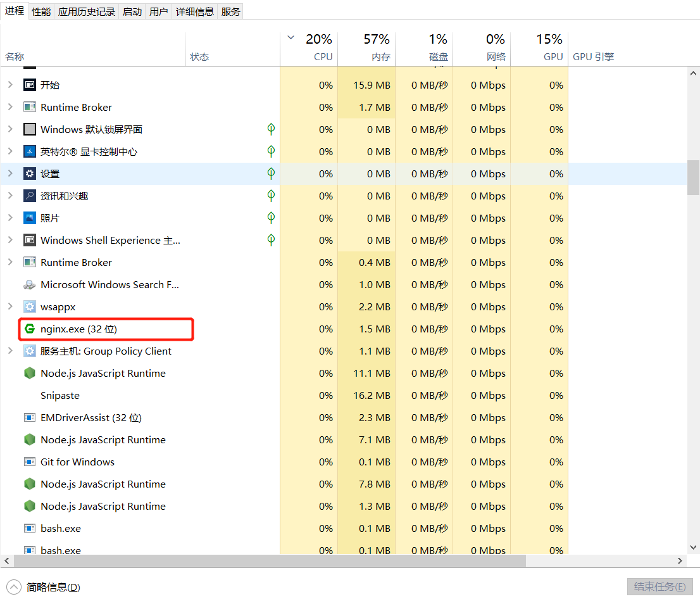The height and width of the screenshot is (606, 700).
Task: Sort by the 网络 column header
Action: pyautogui.click(x=482, y=49)
